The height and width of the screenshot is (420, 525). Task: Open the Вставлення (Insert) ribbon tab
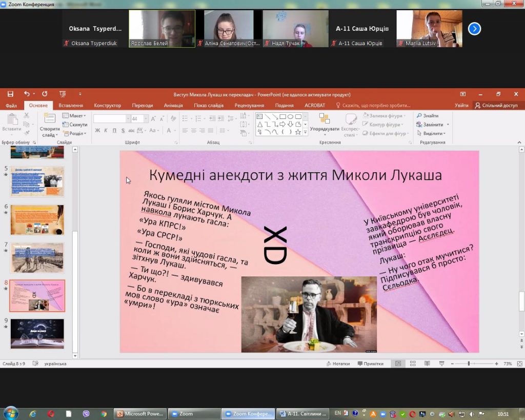tap(71, 105)
